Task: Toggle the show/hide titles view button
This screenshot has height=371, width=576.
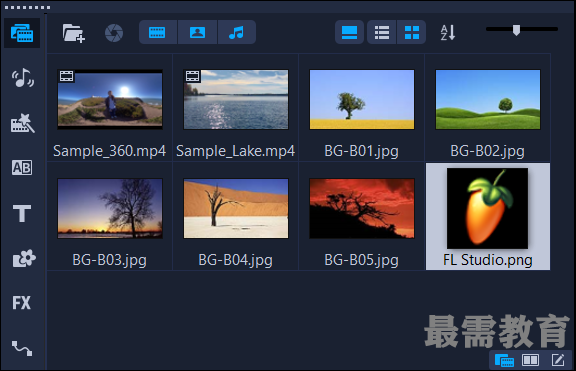Action: pos(349,32)
